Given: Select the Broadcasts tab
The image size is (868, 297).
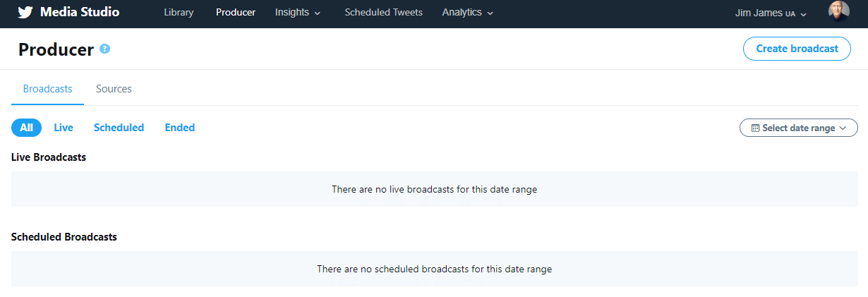Looking at the screenshot, I should click(x=47, y=89).
